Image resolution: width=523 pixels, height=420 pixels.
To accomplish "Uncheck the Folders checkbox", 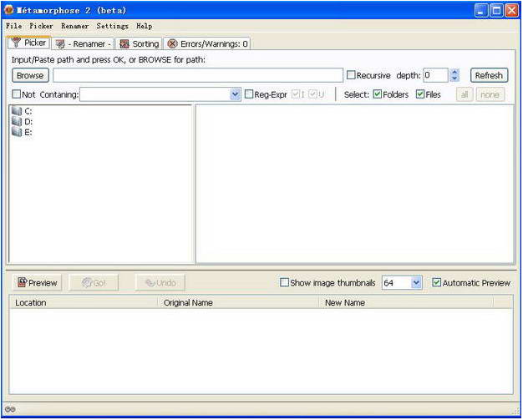I will coord(378,94).
